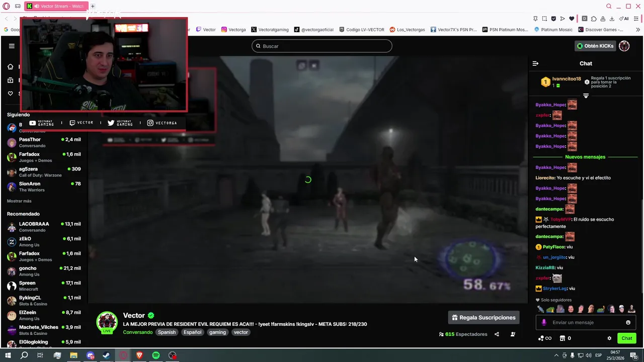The height and width of the screenshot is (362, 644).
Task: Open the Codigo LV-VECTOR bookmark
Action: [x=362, y=30]
